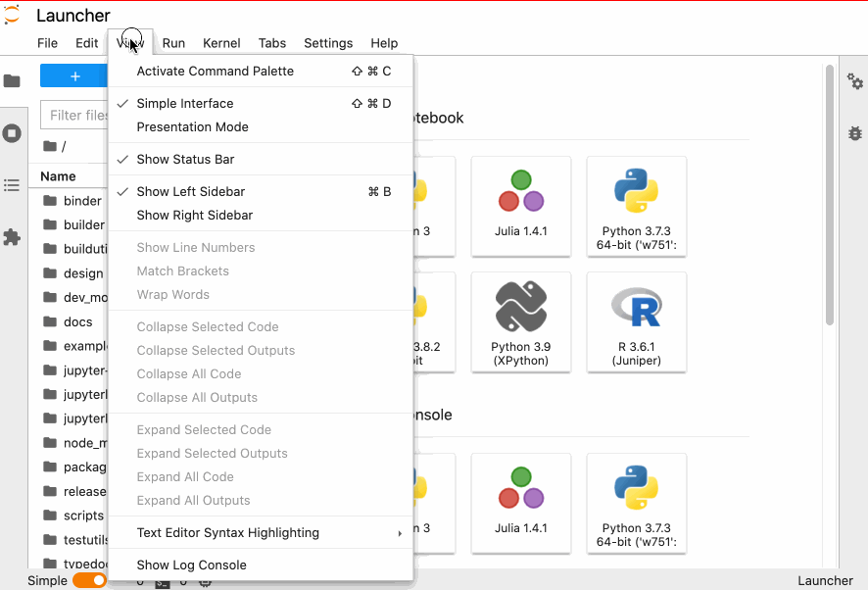Open the Kernel menu
This screenshot has height=590, width=868.
coord(221,43)
